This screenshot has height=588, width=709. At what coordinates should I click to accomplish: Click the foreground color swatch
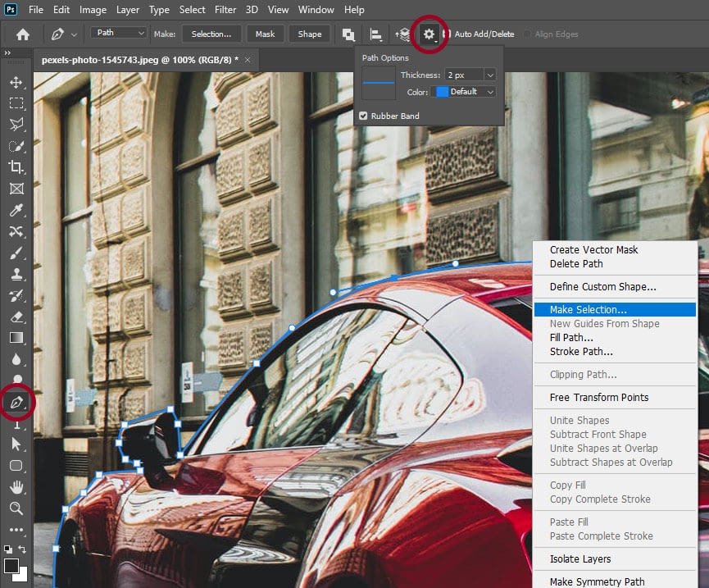tap(12, 564)
